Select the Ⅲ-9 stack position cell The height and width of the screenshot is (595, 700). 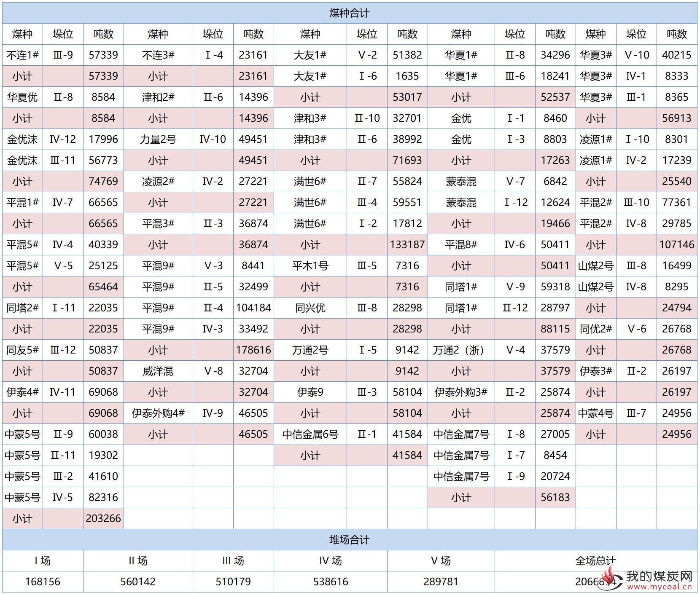(63, 55)
